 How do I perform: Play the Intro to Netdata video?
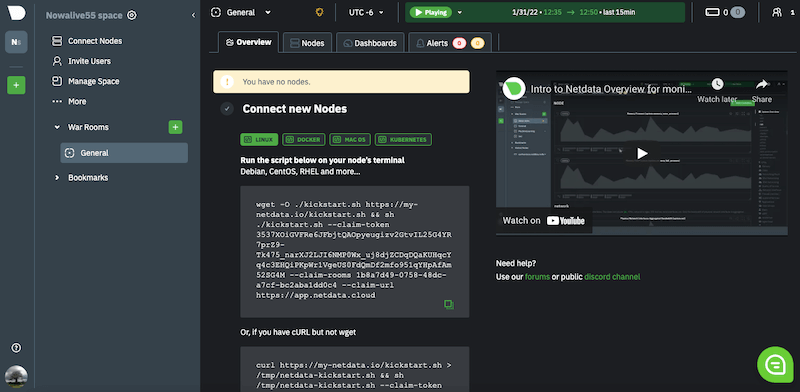[642, 153]
